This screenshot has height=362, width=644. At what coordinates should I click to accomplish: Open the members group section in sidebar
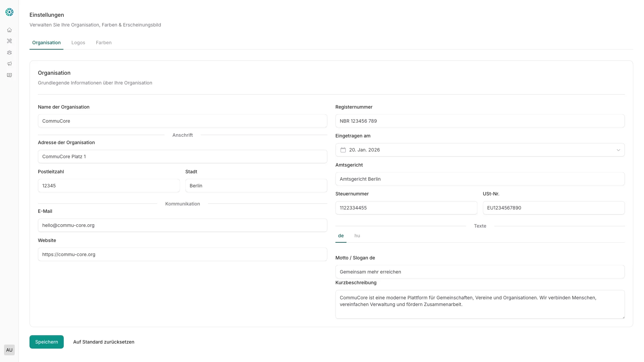pyautogui.click(x=9, y=52)
